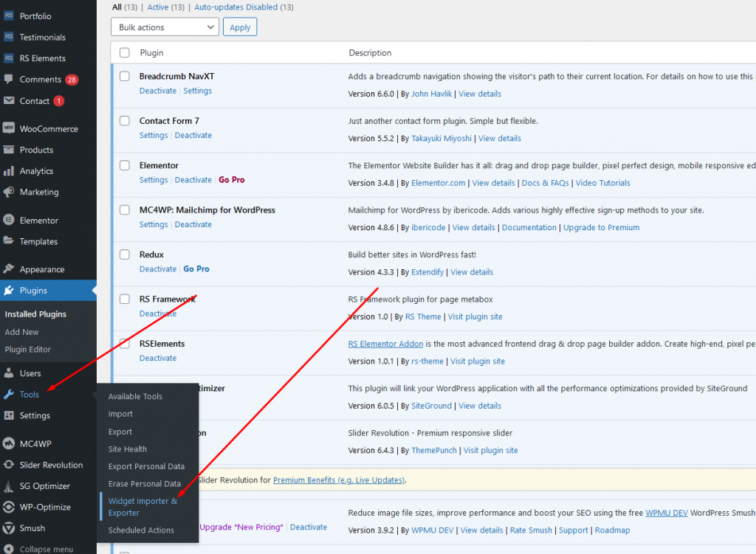This screenshot has width=756, height=554.
Task: Click the Analytics bar chart icon
Action: (x=9, y=170)
